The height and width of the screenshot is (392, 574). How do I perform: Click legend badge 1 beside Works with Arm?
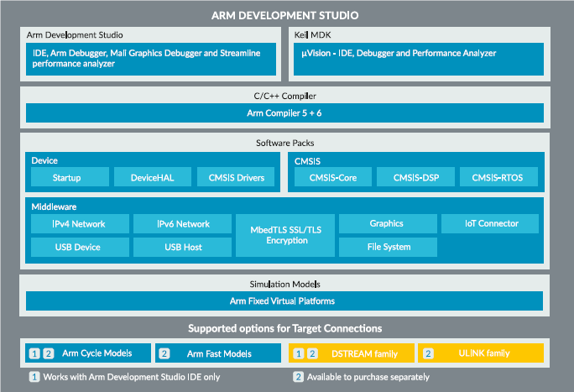tap(34, 377)
